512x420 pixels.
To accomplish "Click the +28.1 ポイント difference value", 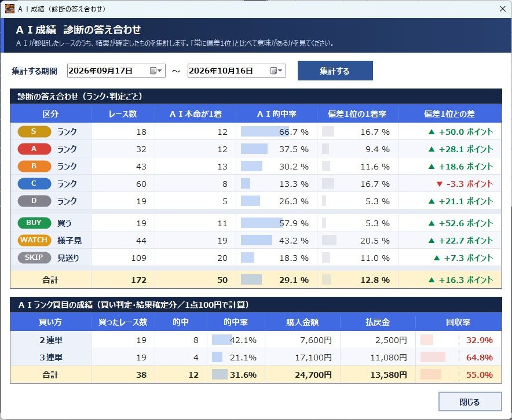I will point(460,149).
